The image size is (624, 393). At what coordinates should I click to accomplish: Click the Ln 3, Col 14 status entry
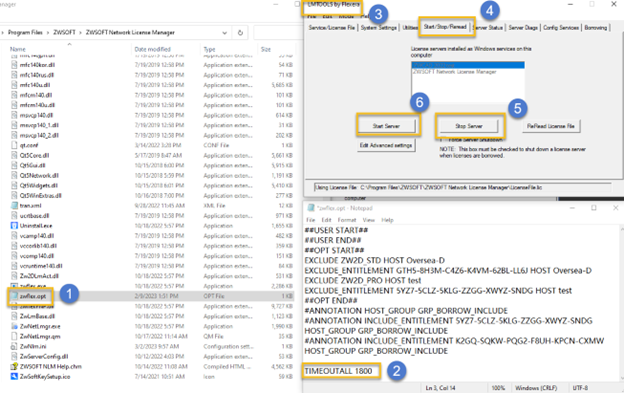(441, 388)
